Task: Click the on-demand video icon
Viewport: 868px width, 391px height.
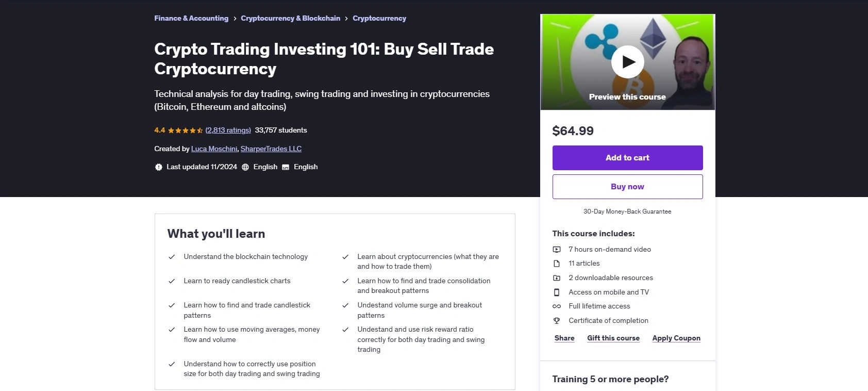Action: click(x=557, y=250)
